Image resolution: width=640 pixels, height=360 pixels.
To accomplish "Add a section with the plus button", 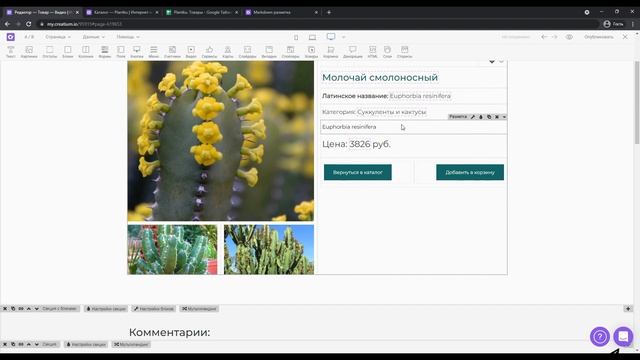I will (628, 309).
